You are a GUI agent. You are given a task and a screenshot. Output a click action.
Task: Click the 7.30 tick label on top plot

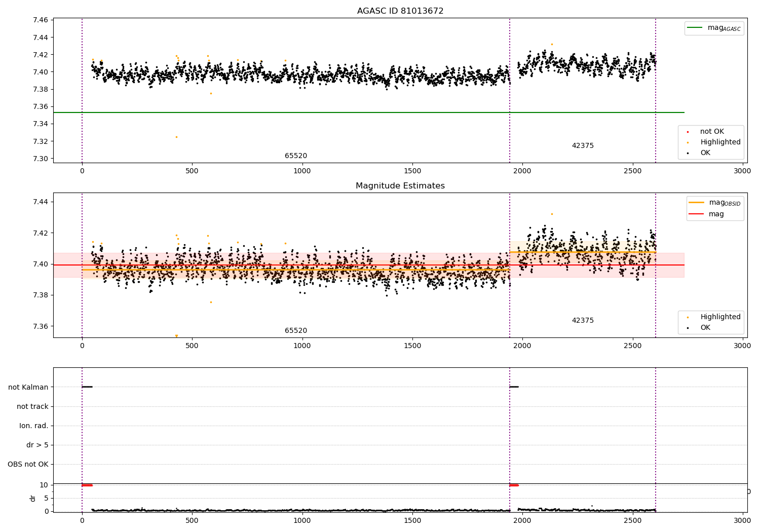pos(41,159)
